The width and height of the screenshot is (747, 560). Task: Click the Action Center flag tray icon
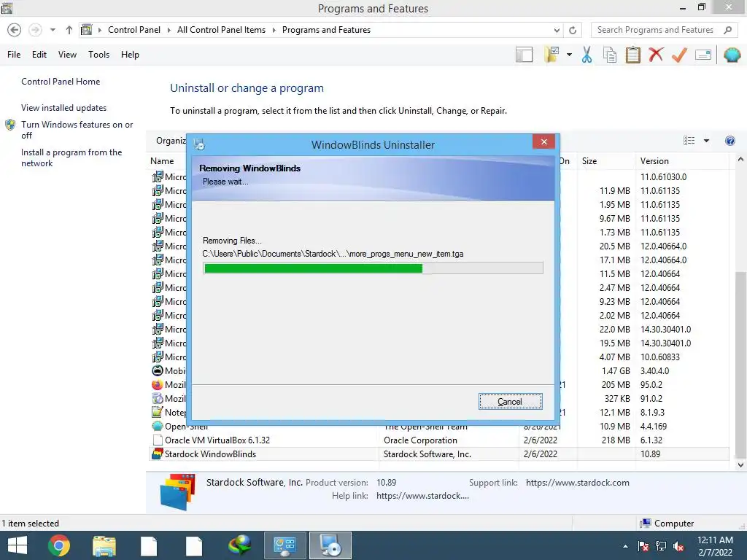click(643, 546)
